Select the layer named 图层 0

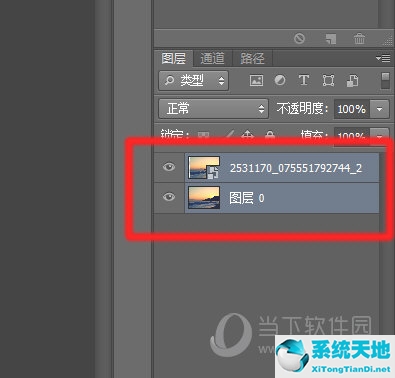(282, 198)
